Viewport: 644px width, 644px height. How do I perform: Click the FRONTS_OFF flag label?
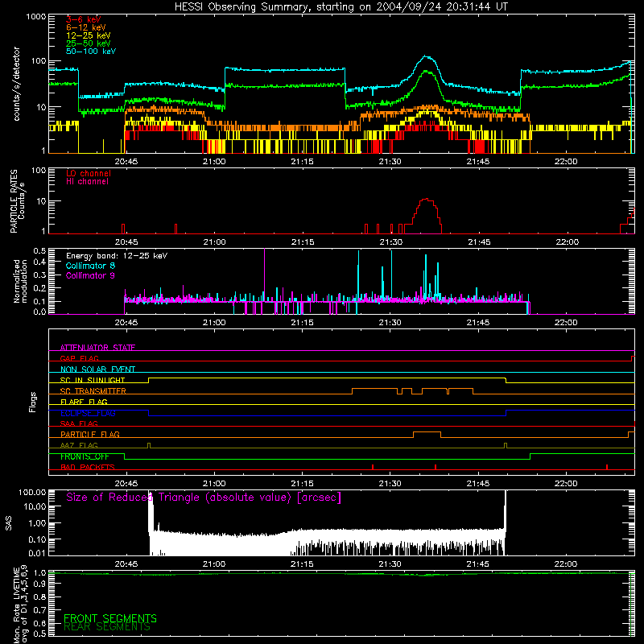coord(85,456)
